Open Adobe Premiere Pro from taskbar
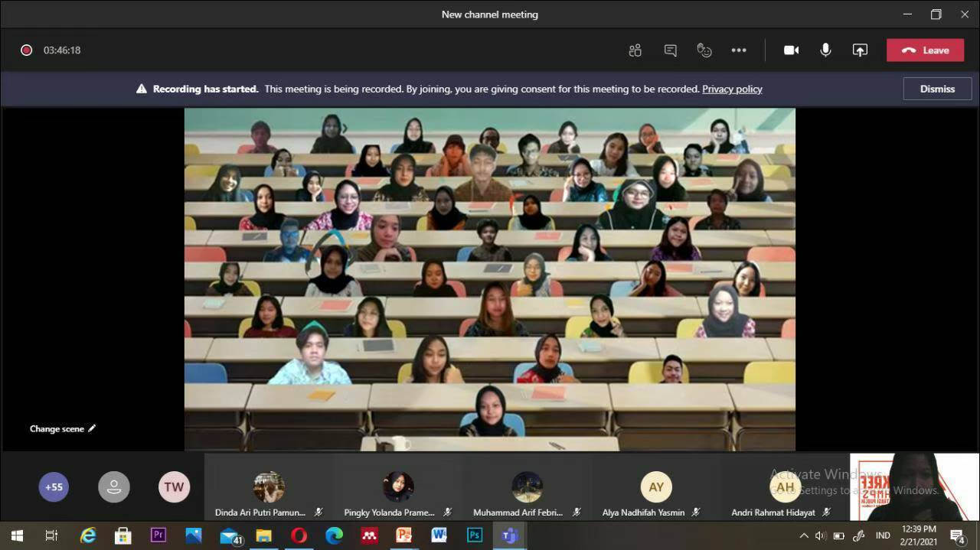Screen dimensions: 980x550 158,535
